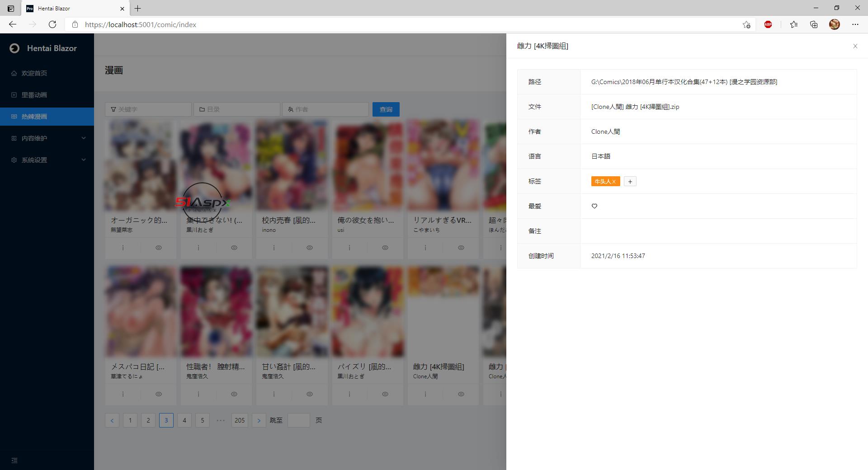Image resolution: width=868 pixels, height=470 pixels.
Task: Expand the 内容维护 submenu
Action: click(47, 138)
